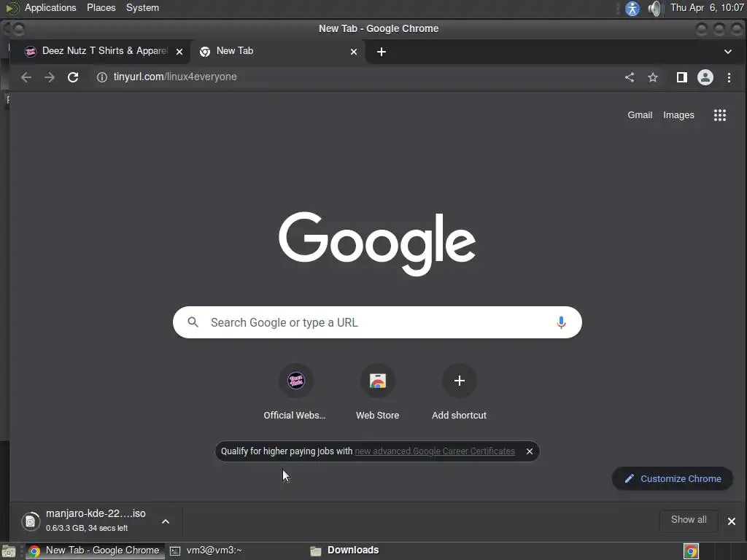Viewport: 747px width, 560px height.
Task: Select New Tab - Google Chrome taskbar entry
Action: (x=94, y=551)
